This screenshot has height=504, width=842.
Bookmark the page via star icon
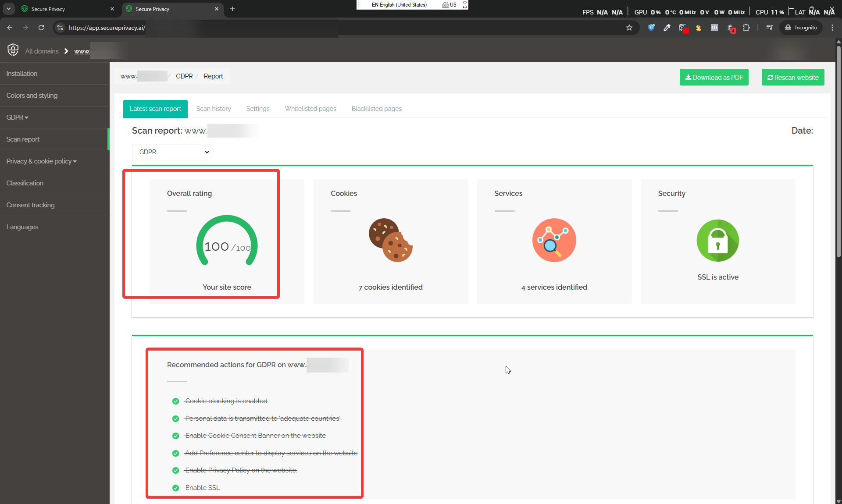(630, 28)
